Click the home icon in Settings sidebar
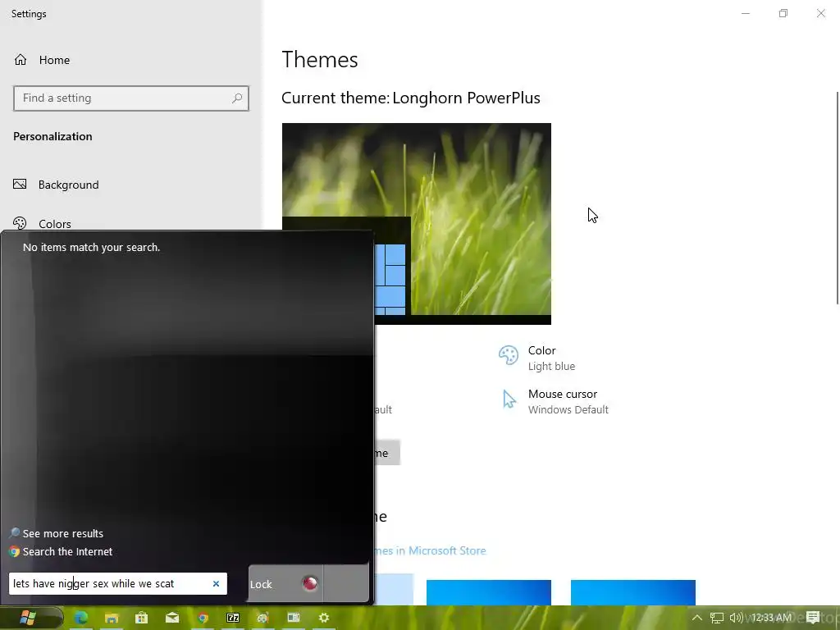Screen dimensions: 840x630 21,59
